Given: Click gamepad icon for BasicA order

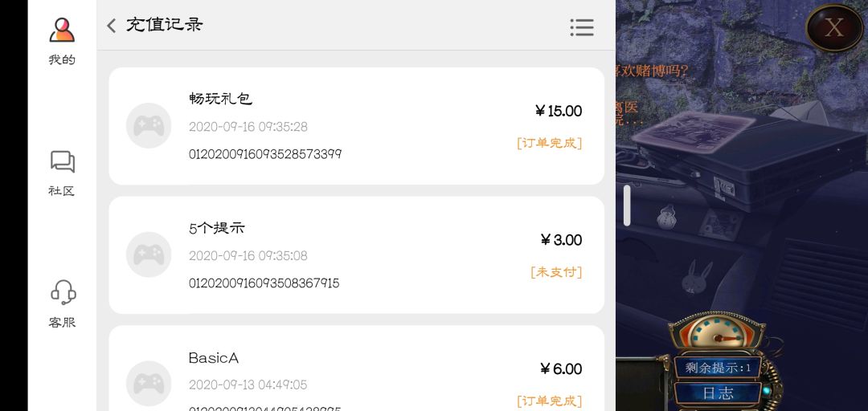Looking at the screenshot, I should pos(149,383).
